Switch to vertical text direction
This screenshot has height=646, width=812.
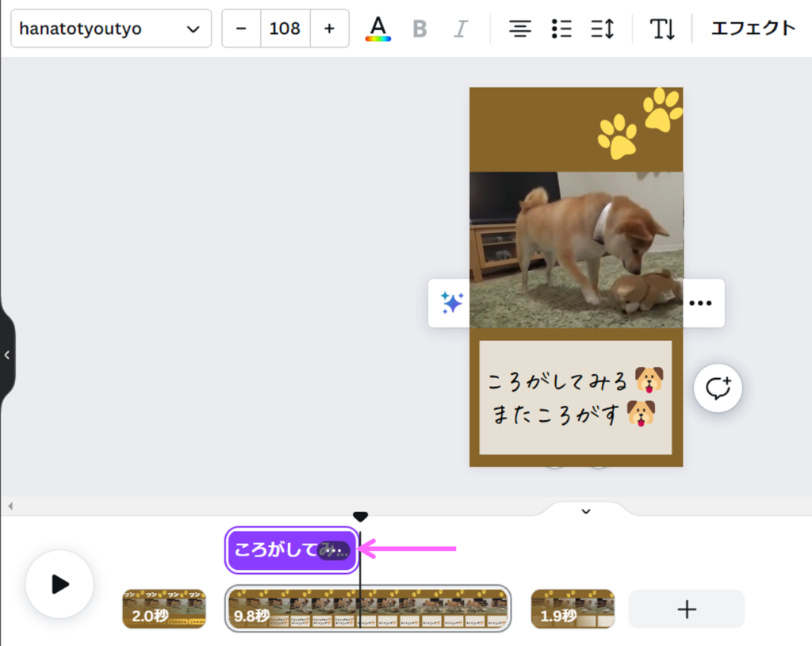(x=662, y=29)
